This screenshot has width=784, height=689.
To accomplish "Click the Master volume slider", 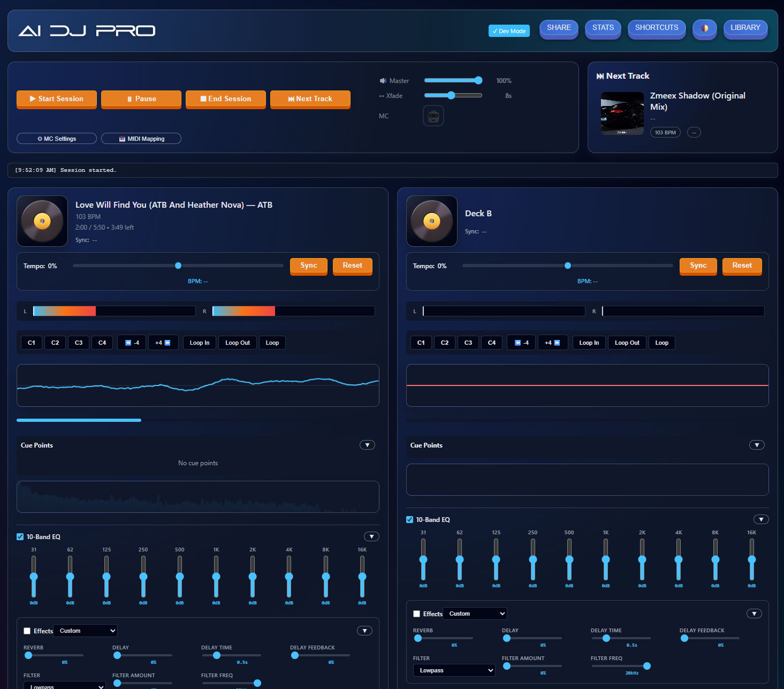I will tap(453, 80).
